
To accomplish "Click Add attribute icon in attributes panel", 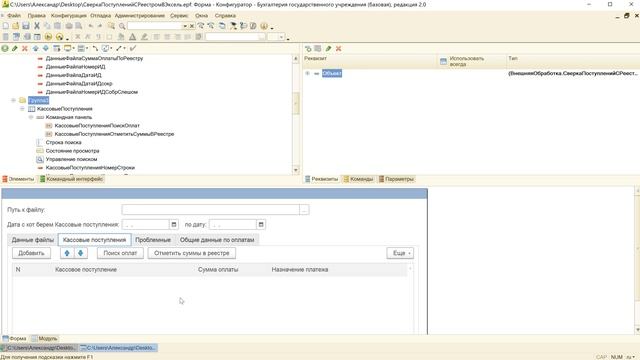I will [308, 49].
